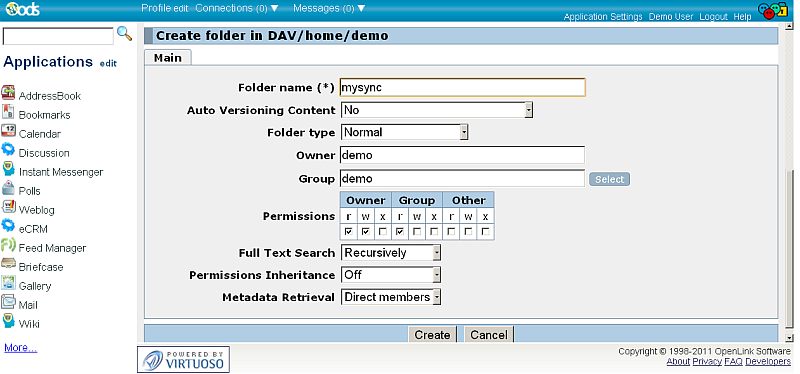Enable the Owner execute permission checkbox

click(x=383, y=232)
